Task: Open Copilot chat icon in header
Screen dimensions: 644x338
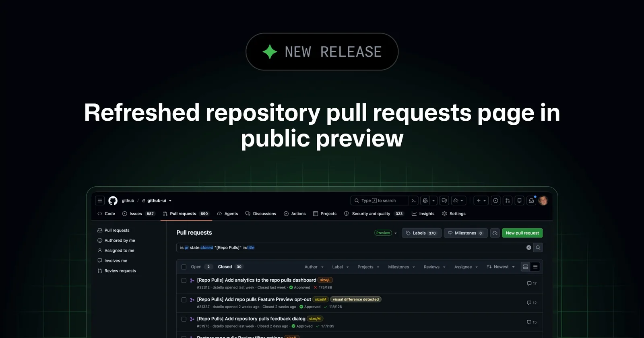Action: tap(425, 200)
